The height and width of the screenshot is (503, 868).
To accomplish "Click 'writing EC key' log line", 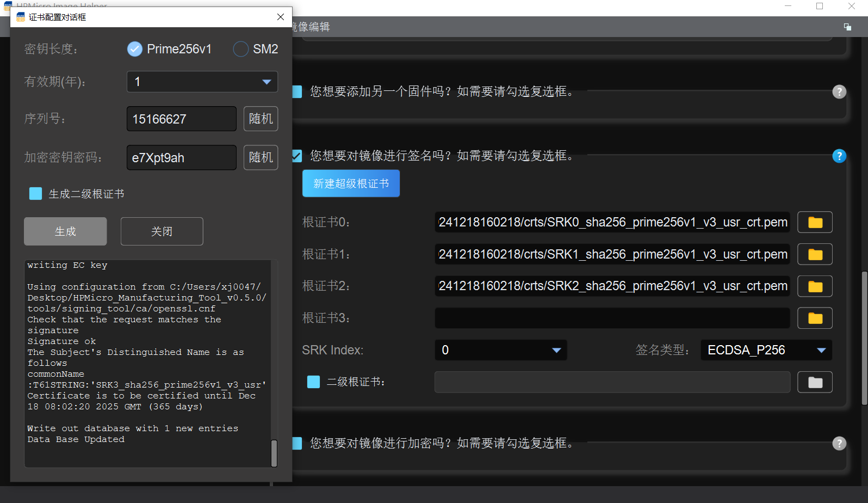I will (x=67, y=265).
